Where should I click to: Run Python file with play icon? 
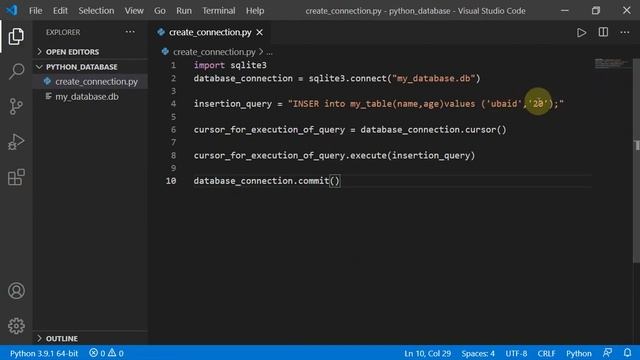coord(581,32)
